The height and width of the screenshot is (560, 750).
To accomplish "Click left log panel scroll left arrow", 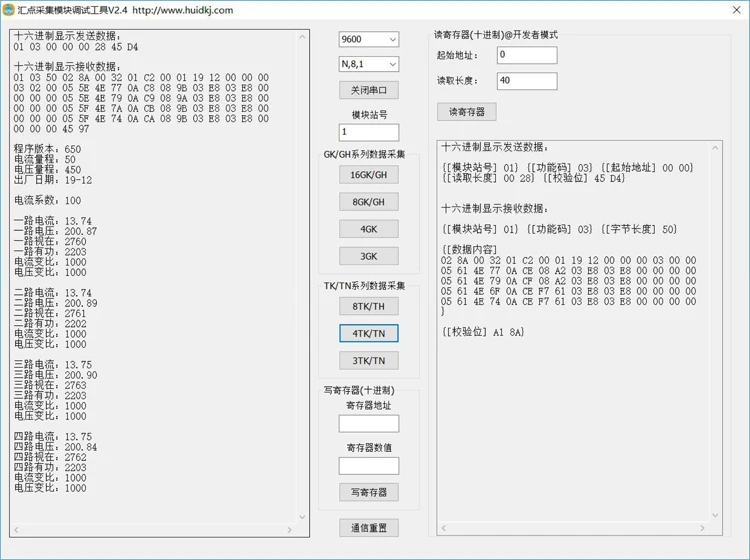I will click(x=17, y=530).
